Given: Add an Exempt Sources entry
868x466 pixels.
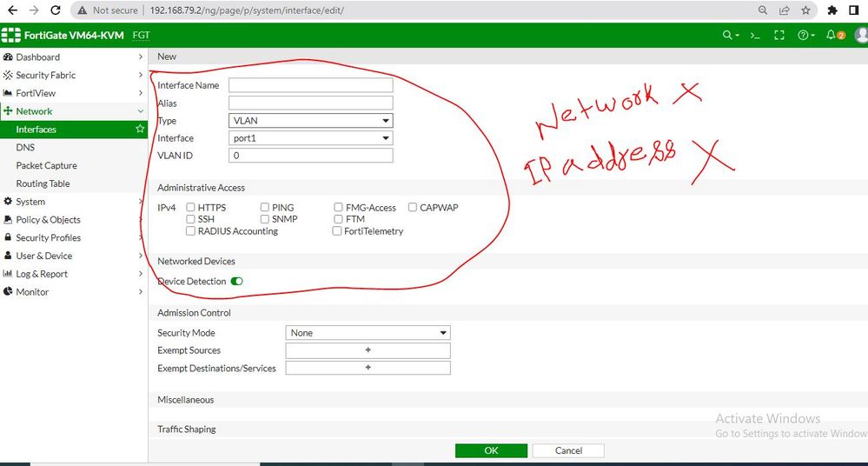Looking at the screenshot, I should [x=368, y=350].
